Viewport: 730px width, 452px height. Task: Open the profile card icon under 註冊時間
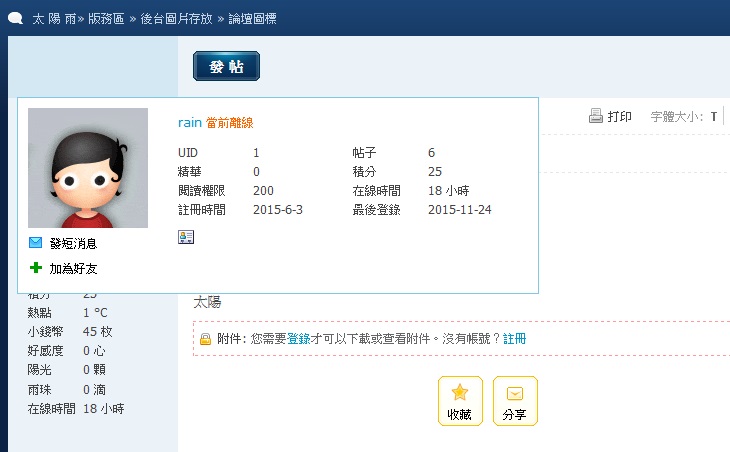pos(185,236)
